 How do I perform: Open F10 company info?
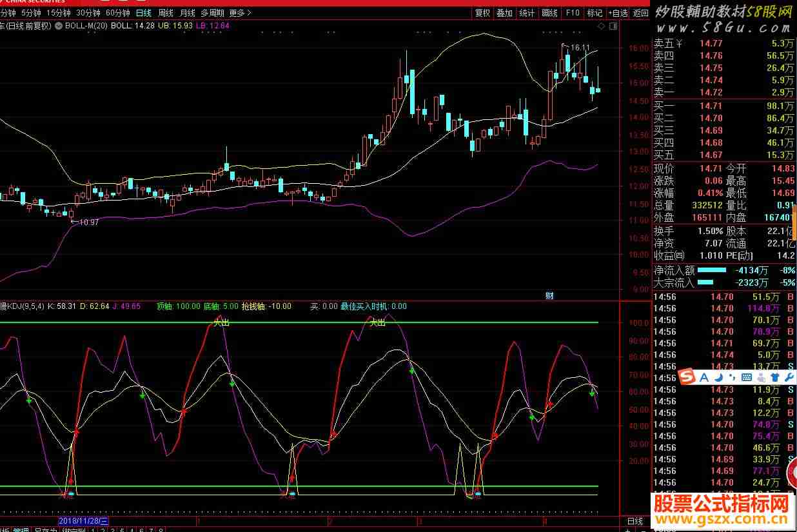coord(572,12)
